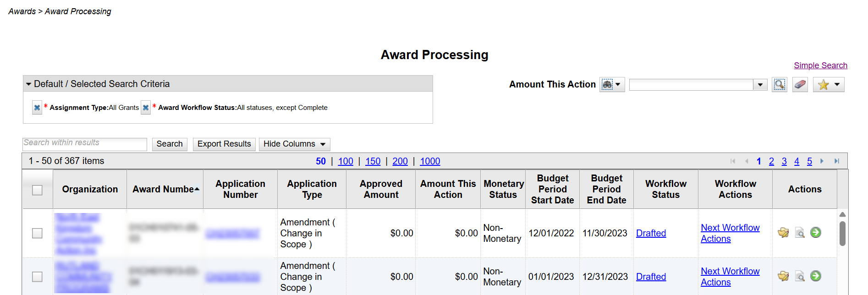Click the yellow star favorites icon
The height and width of the screenshot is (295, 868).
[x=824, y=85]
